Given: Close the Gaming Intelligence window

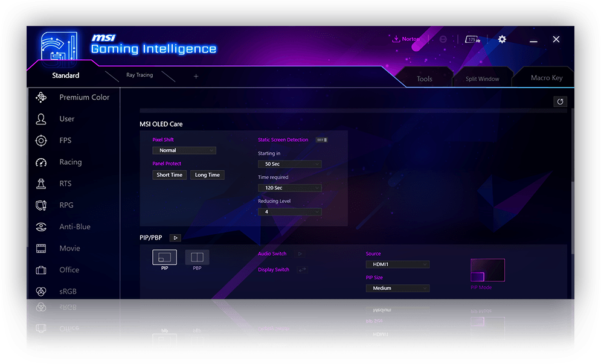Looking at the screenshot, I should tap(556, 39).
